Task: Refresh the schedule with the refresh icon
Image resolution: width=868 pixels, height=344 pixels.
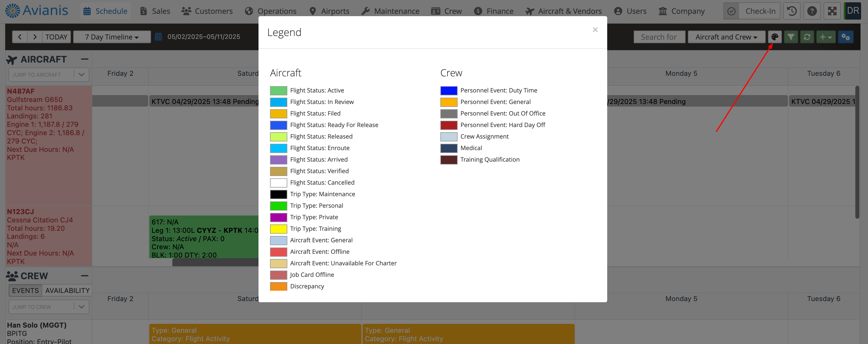Action: click(807, 37)
